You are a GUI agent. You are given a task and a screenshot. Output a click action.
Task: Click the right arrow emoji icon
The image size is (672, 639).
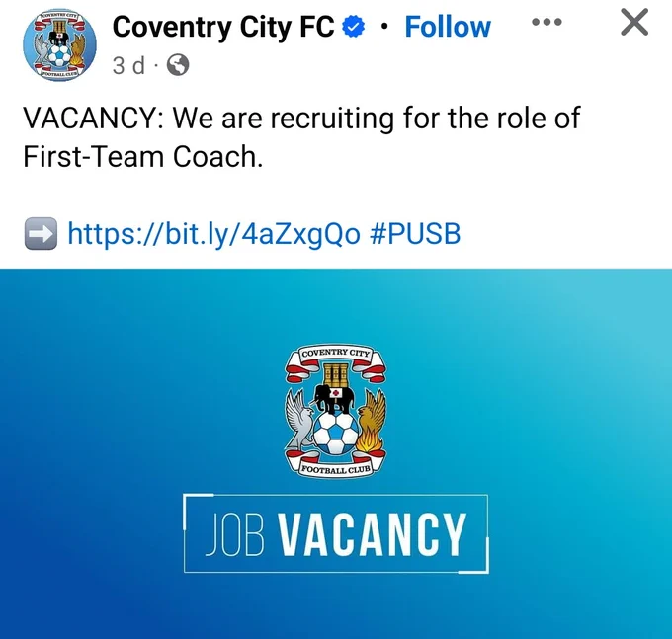point(41,234)
